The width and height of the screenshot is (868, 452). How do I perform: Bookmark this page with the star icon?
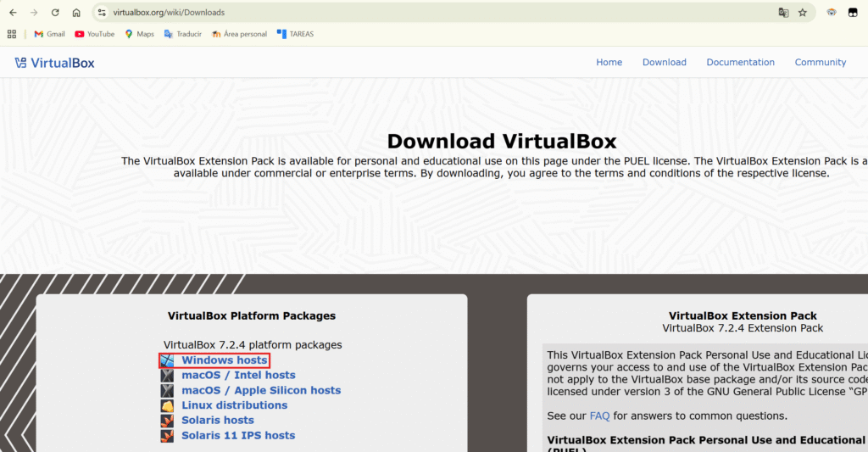point(803,13)
